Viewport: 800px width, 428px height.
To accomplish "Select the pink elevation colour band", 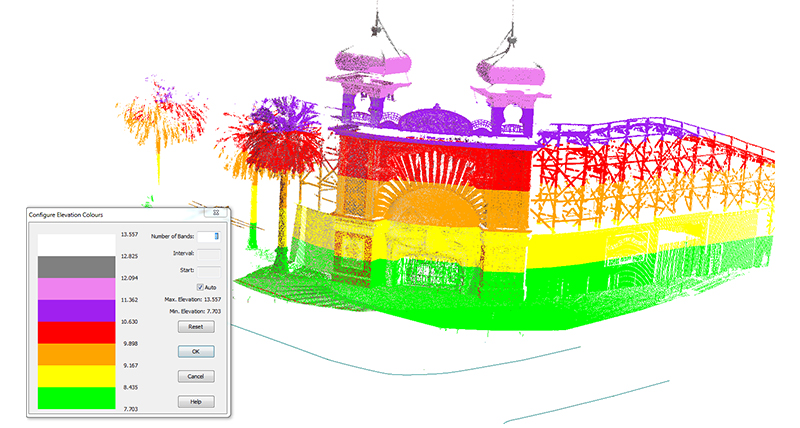I will coord(76,289).
